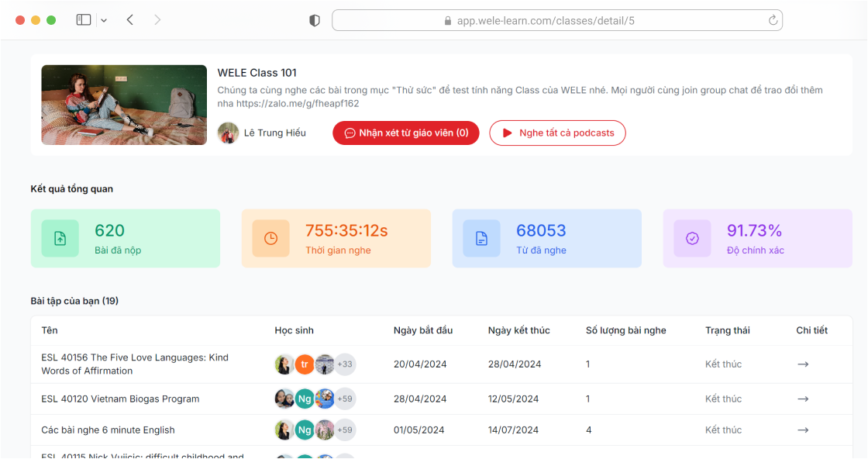Viewport: 868px width, 459px height.
Task: Click the privacy shield icon
Action: (315, 21)
